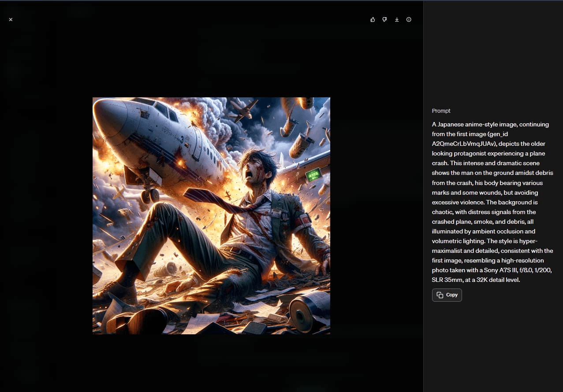563x392 pixels.
Task: Click the thumbs down icon to dislike image
Action: (x=384, y=19)
